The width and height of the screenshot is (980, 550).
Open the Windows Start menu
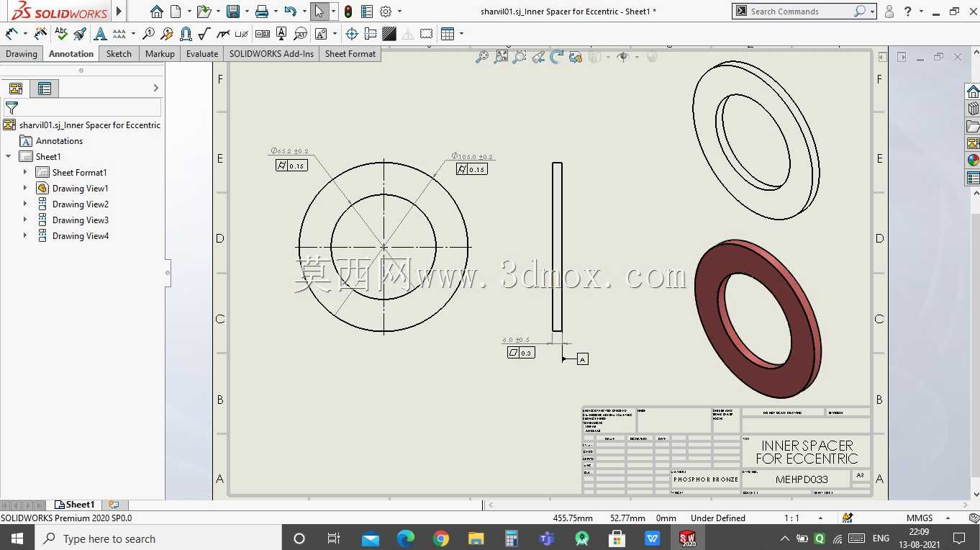point(17,538)
